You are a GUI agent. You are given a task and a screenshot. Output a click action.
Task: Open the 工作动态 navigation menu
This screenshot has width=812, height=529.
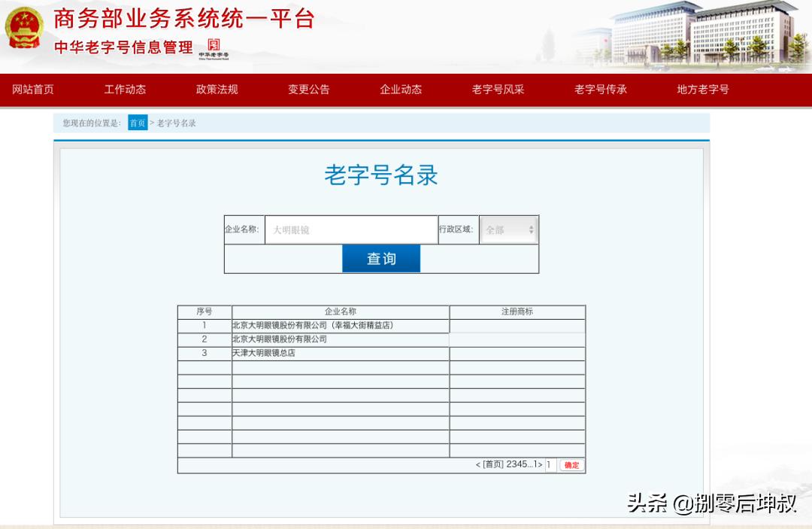click(125, 90)
